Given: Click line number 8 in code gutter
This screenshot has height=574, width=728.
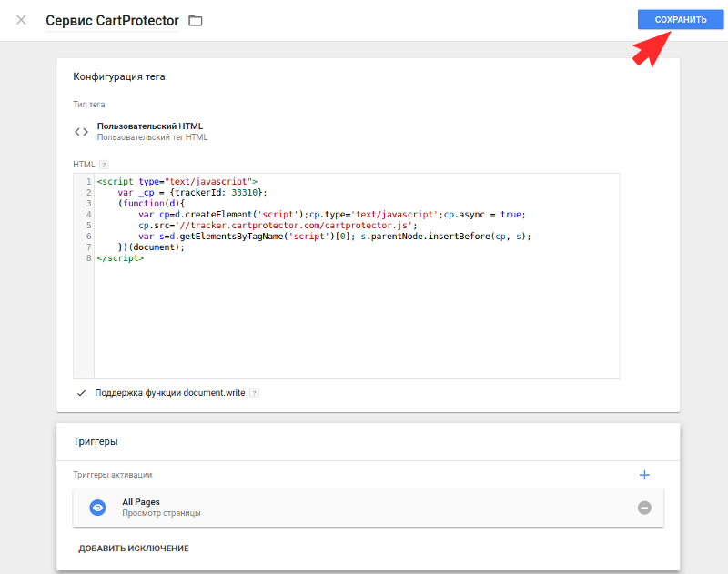Looking at the screenshot, I should (x=88, y=258).
